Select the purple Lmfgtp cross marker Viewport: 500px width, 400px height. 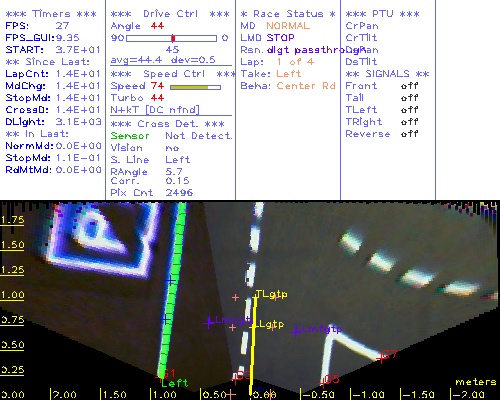(295, 332)
